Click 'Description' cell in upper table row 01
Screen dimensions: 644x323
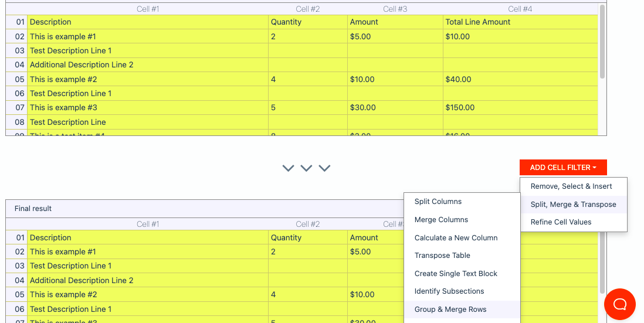click(x=147, y=22)
